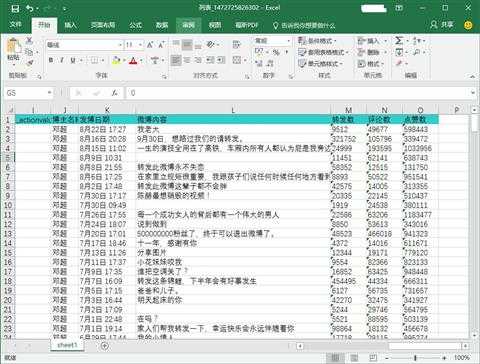Toggle Align Left for the cell
The height and width of the screenshot is (364, 480).
(176, 60)
